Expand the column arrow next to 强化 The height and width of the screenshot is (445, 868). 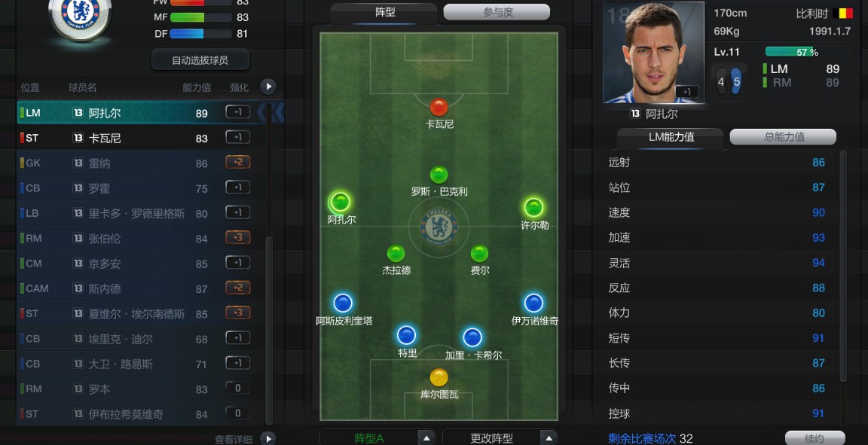pos(268,87)
